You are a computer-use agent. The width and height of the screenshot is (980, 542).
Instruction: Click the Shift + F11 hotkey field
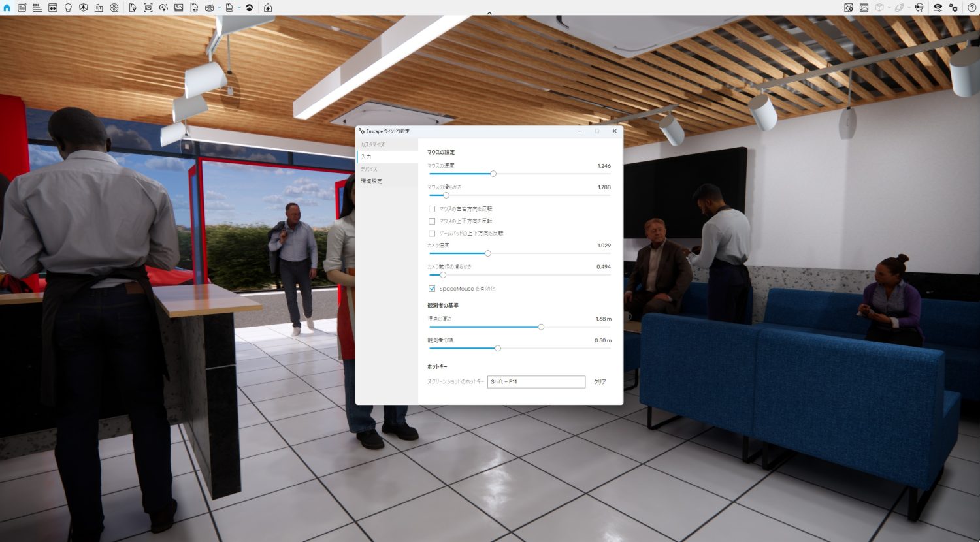(x=536, y=382)
